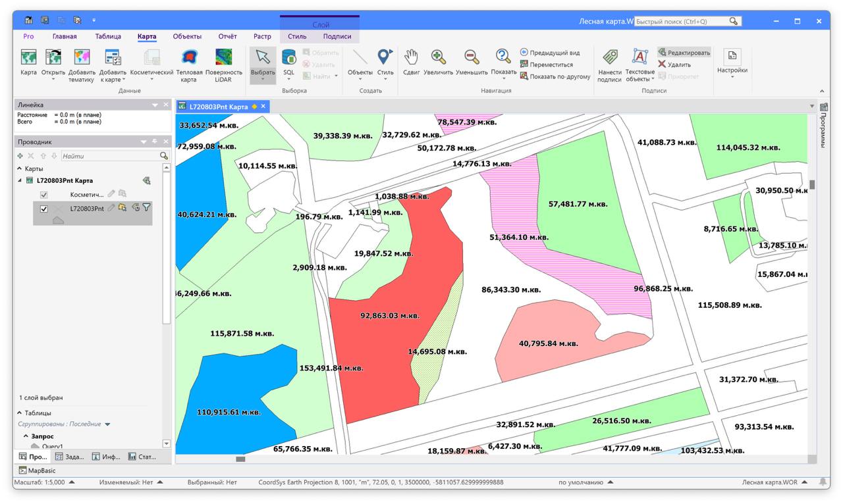843x504 pixels.
Task: Toggle the Редактировать labels edit button
Action: click(684, 53)
